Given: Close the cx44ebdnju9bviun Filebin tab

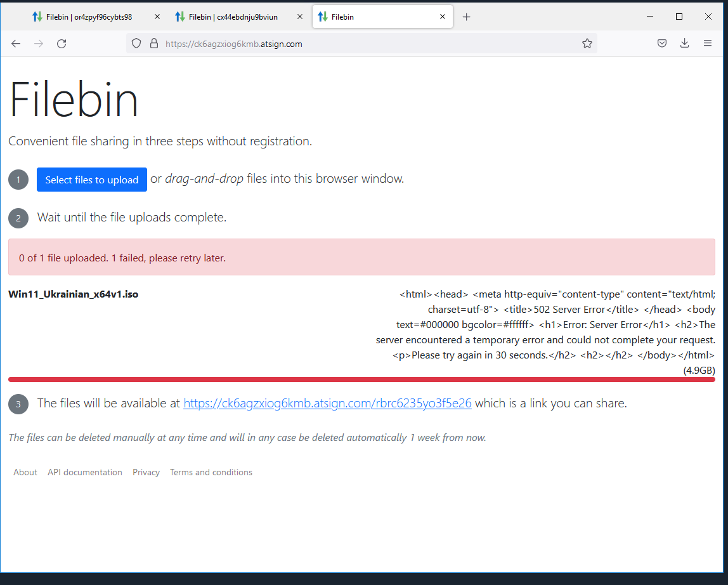Looking at the screenshot, I should tap(300, 16).
